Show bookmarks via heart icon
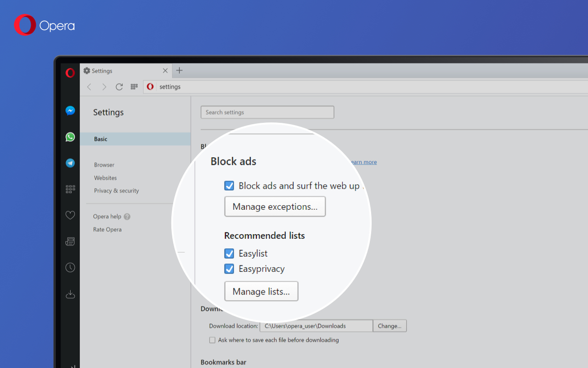 coord(70,215)
